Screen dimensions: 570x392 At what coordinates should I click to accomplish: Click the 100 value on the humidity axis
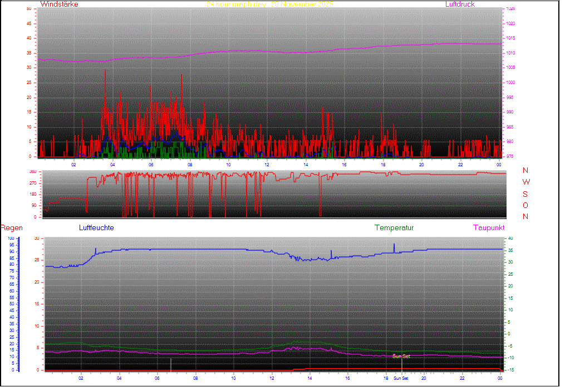[x=11, y=239]
